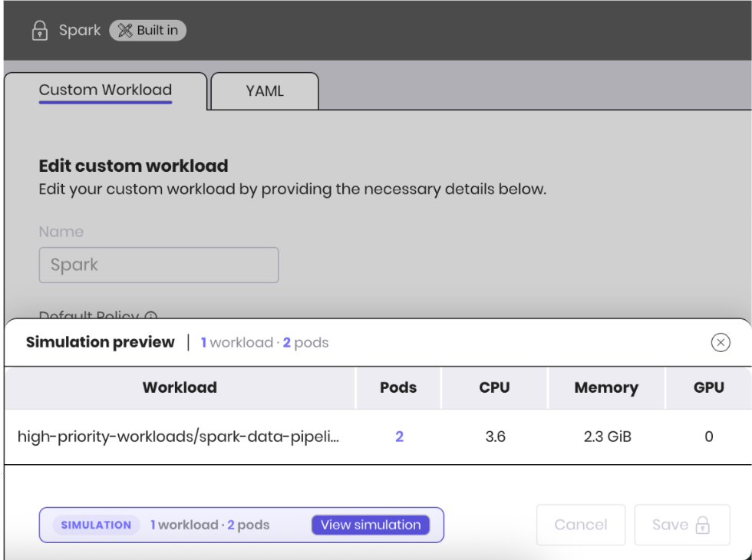Viewport: 752px width, 560px height.
Task: Click the CPU column header
Action: coord(494,387)
